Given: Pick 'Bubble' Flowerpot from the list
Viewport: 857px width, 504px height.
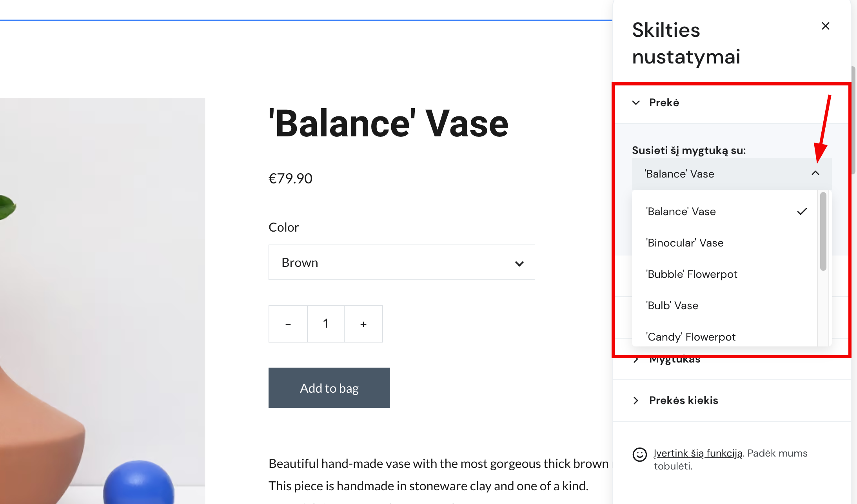Looking at the screenshot, I should (692, 274).
